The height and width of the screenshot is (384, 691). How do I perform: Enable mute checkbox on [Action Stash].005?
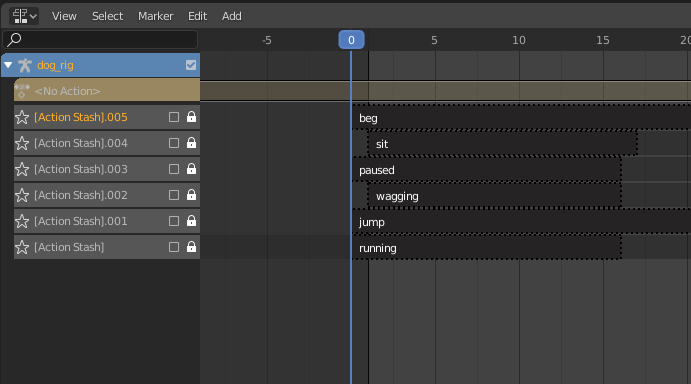coord(174,117)
